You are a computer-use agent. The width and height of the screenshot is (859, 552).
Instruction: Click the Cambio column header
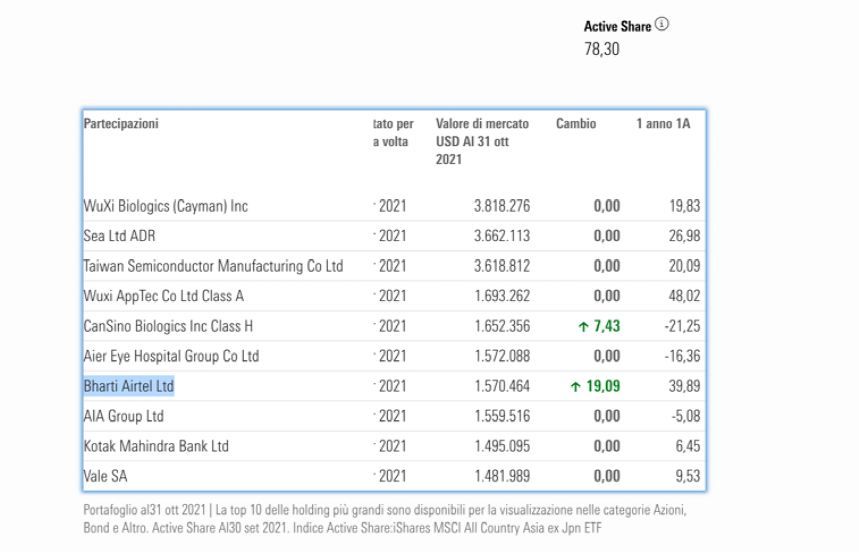click(x=576, y=124)
